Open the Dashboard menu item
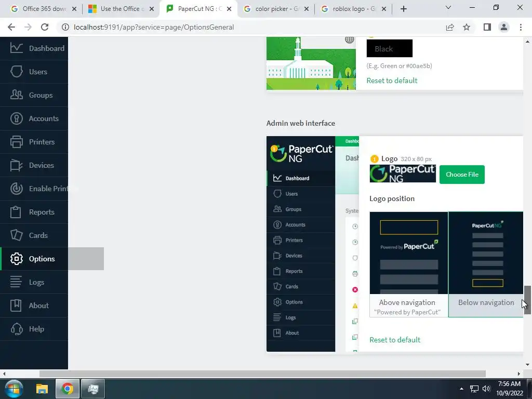Image resolution: width=532 pixels, height=399 pixels. coord(34,48)
